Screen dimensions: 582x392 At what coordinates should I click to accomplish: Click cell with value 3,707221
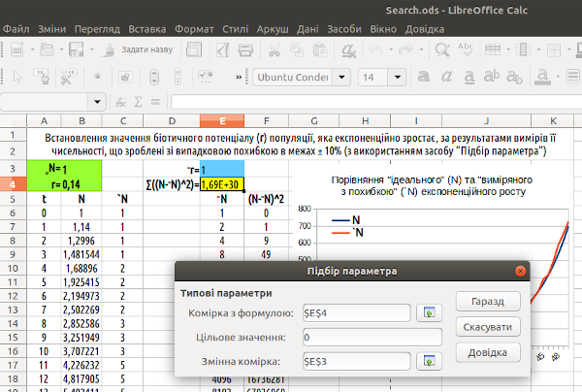click(81, 351)
